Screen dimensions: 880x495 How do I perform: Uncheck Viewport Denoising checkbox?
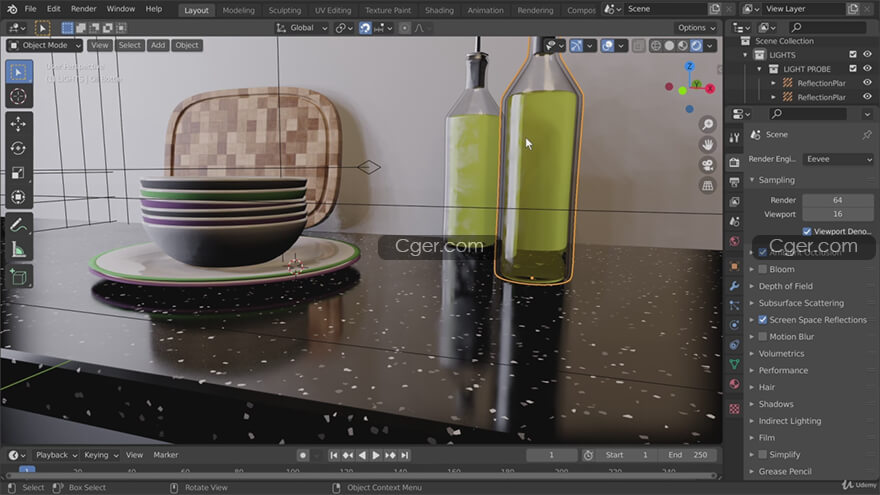[807, 231]
